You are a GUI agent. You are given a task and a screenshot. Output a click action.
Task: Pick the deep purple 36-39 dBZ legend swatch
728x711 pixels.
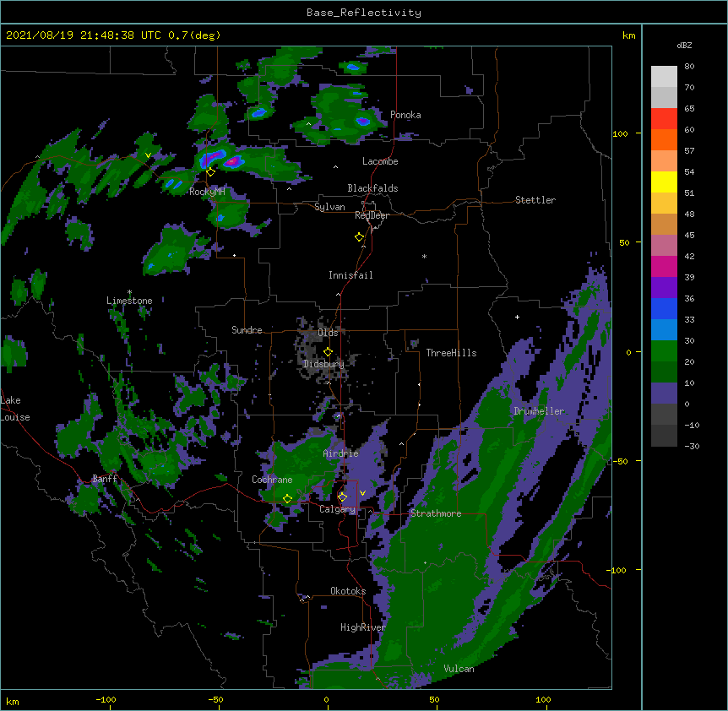[664, 288]
